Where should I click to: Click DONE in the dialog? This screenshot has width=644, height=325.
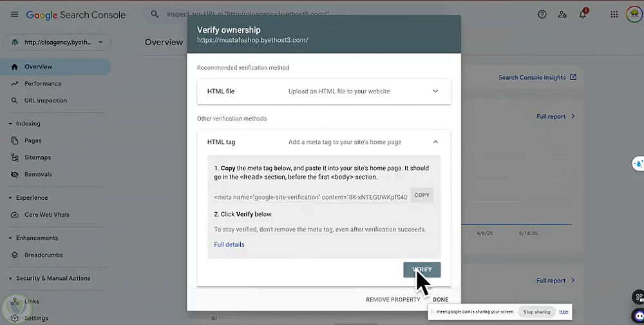pos(440,299)
